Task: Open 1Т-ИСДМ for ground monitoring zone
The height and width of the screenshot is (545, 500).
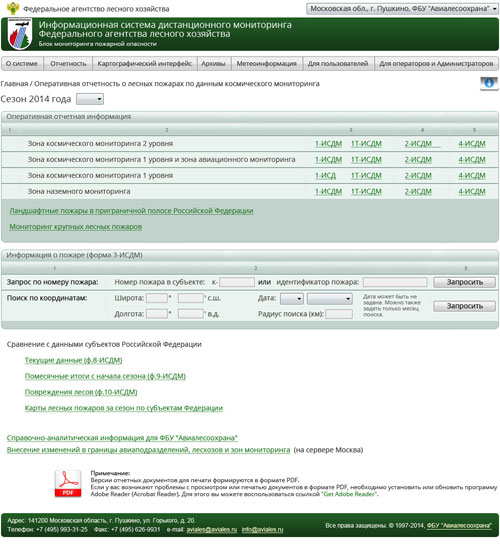Action: click(x=366, y=192)
